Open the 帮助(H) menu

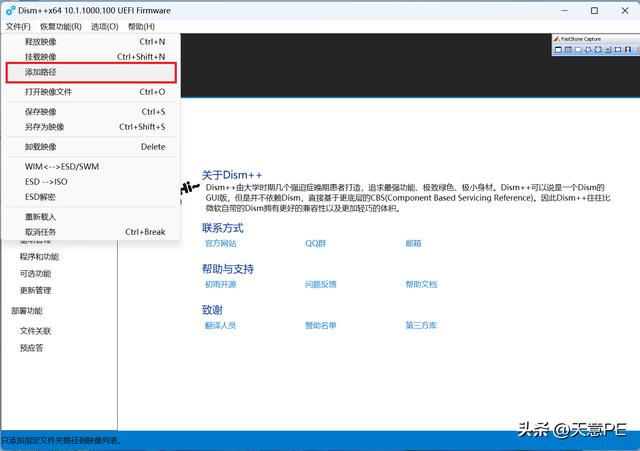141,27
